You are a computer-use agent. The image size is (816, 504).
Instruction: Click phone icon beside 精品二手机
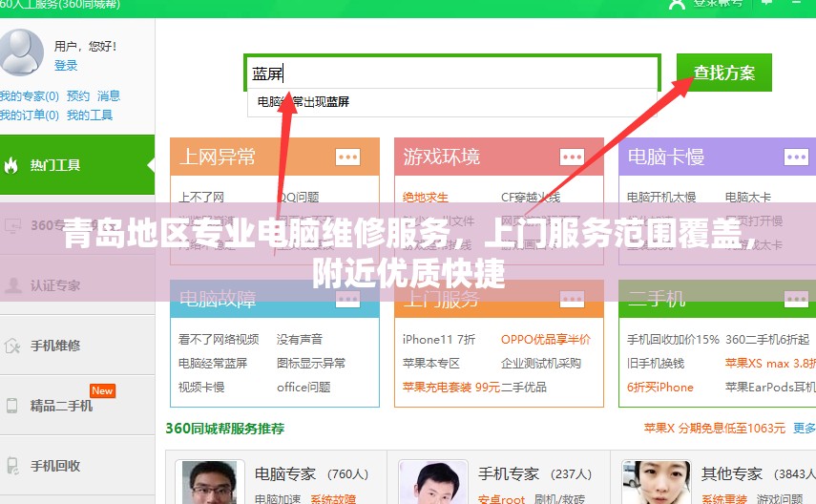point(11,406)
